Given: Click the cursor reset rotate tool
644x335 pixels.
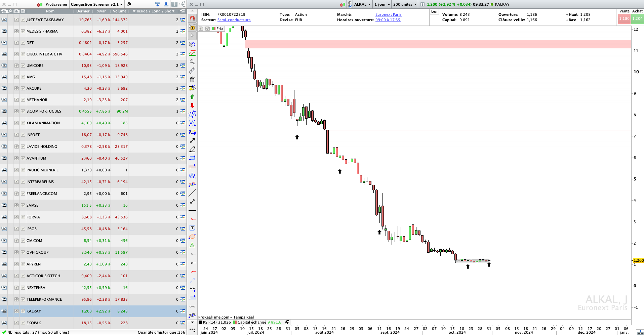Looking at the screenshot, I should (x=192, y=44).
